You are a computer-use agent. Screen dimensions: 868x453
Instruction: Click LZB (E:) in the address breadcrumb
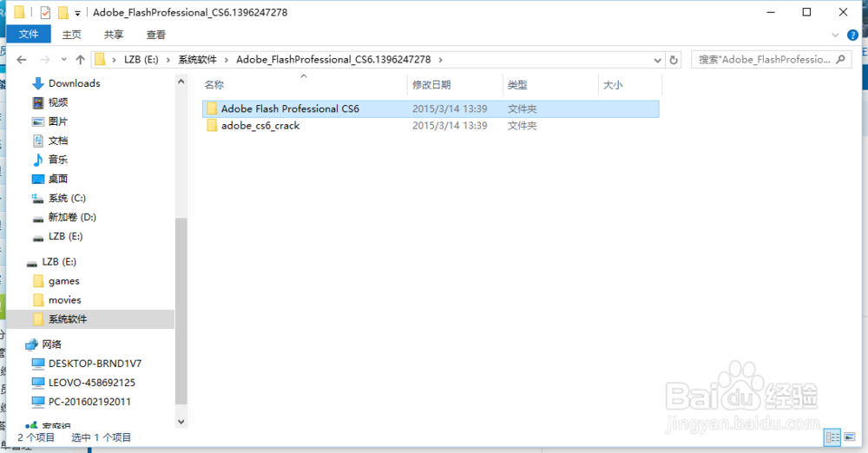click(x=141, y=60)
